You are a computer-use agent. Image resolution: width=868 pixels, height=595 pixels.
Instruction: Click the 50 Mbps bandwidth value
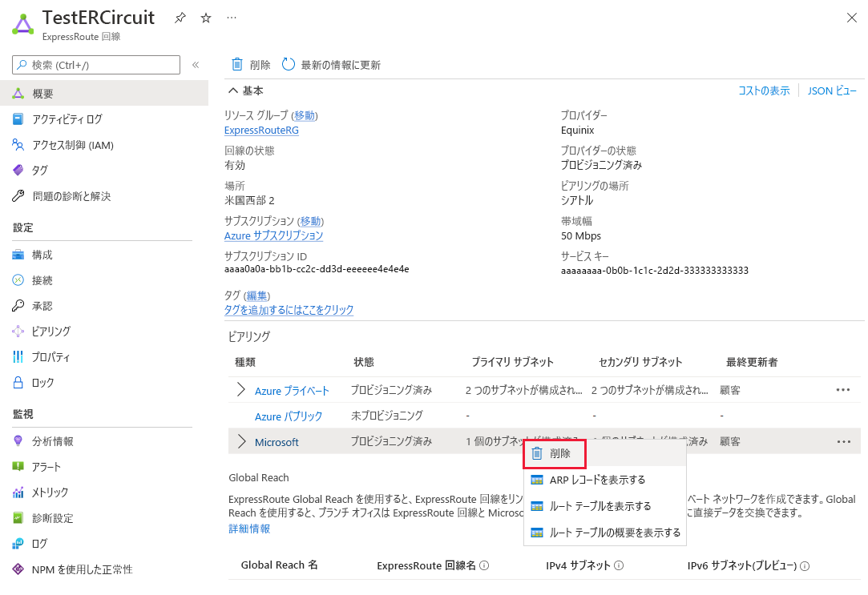581,236
